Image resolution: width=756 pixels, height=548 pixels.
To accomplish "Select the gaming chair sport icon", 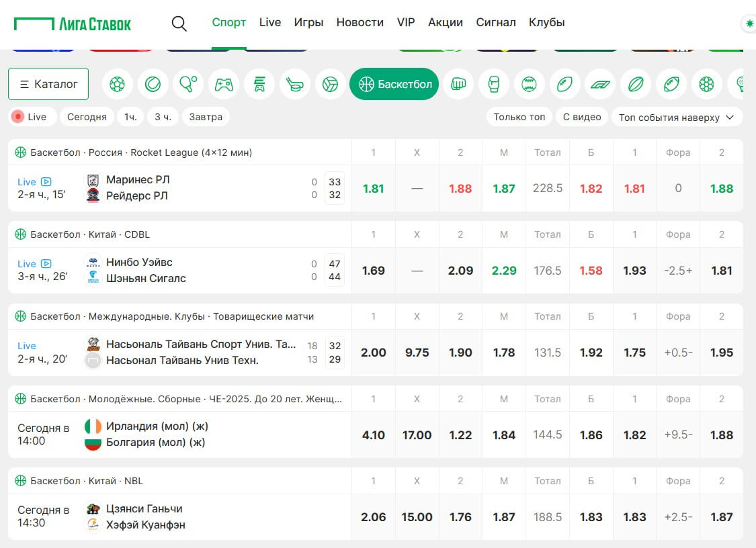I will (x=259, y=85).
